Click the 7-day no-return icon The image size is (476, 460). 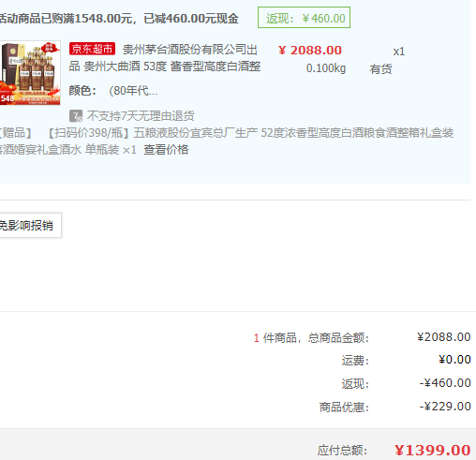pyautogui.click(x=76, y=116)
